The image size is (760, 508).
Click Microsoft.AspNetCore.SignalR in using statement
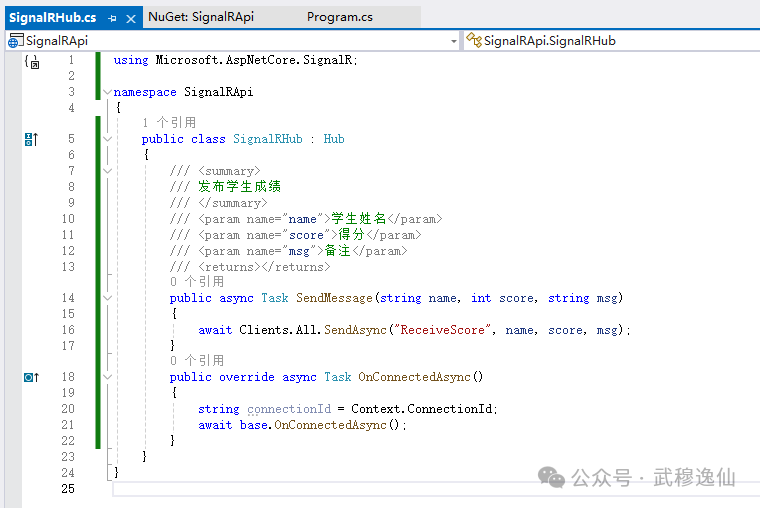254,60
